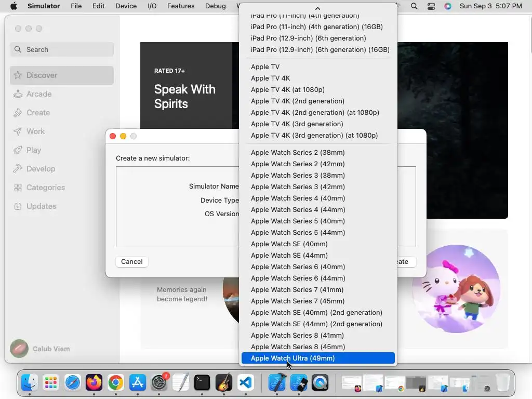Open System Settings from the Dock
The height and width of the screenshot is (399, 532).
tap(159, 383)
